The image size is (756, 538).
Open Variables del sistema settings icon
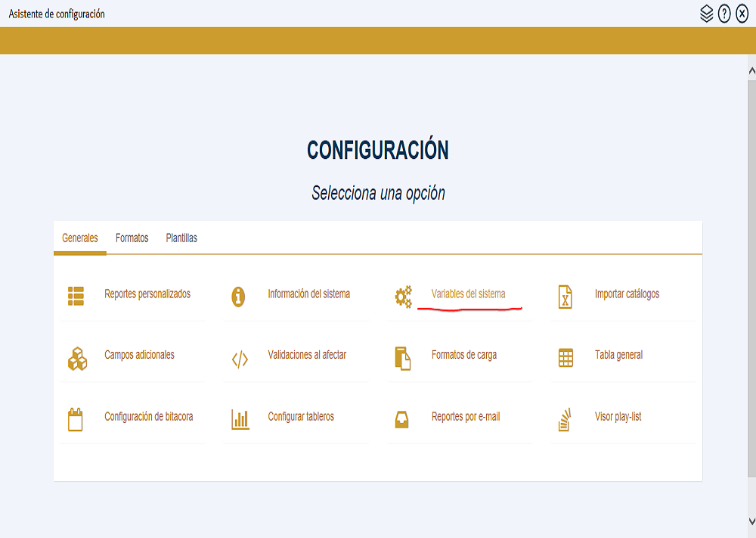point(403,294)
